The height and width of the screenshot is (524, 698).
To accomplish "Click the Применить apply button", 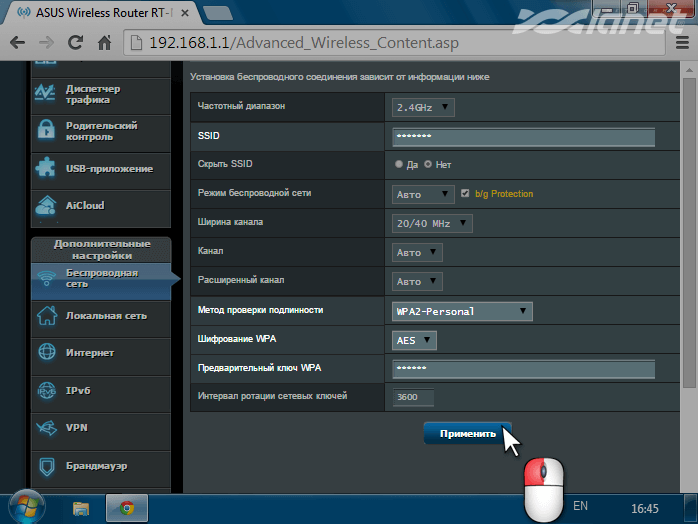I will 467,433.
